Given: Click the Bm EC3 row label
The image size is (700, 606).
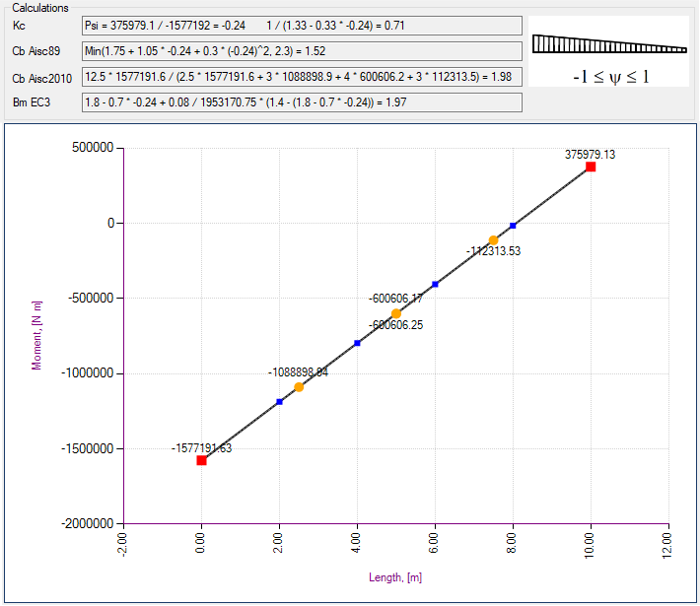Looking at the screenshot, I should tap(32, 102).
